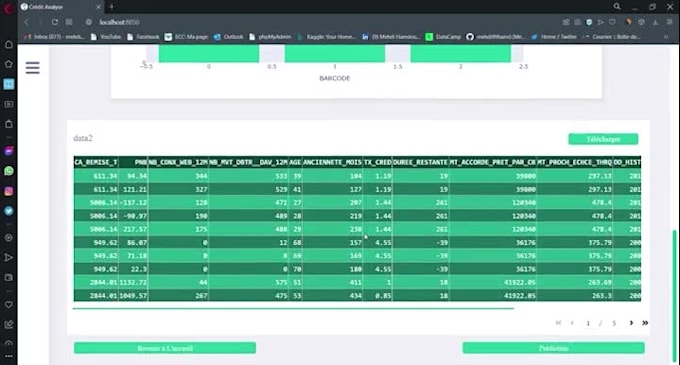Open the new tab plus button

coord(111,7)
